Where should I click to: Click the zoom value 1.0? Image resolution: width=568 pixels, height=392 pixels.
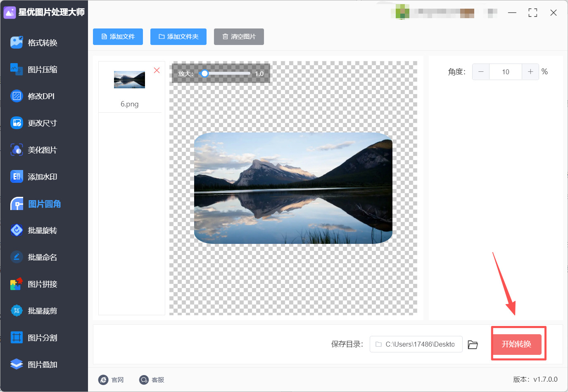259,73
